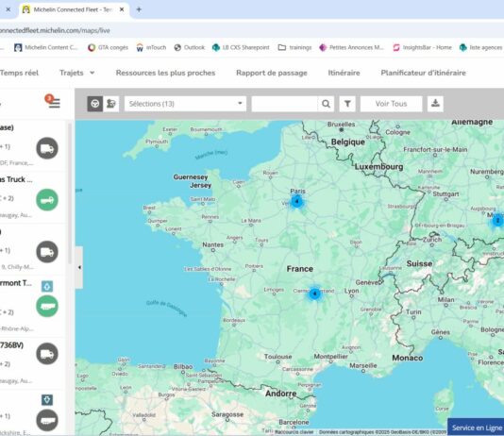Click the green truck status icon
This screenshot has height=436, width=504.
[x=47, y=200]
